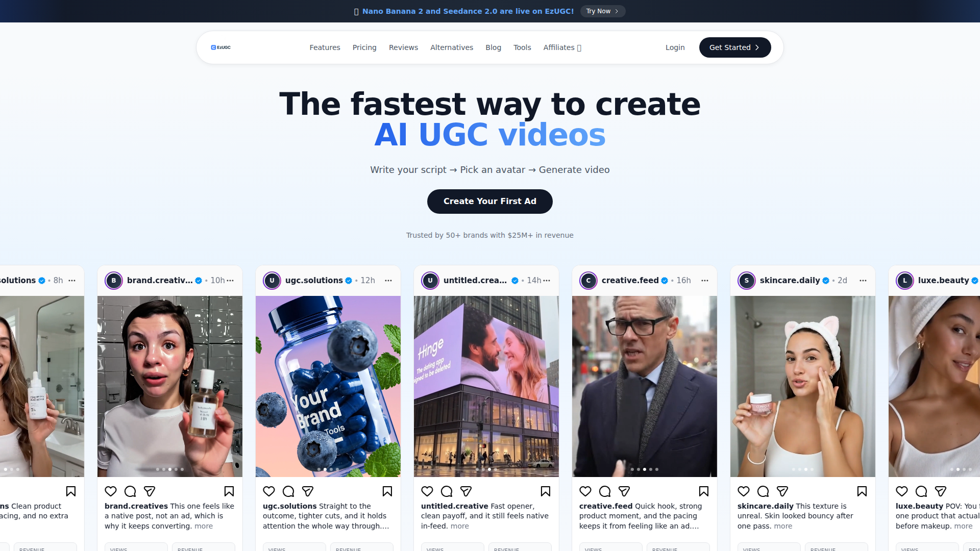The width and height of the screenshot is (980, 551).
Task: Toggle bookmark on skincare.daily post
Action: tap(862, 491)
